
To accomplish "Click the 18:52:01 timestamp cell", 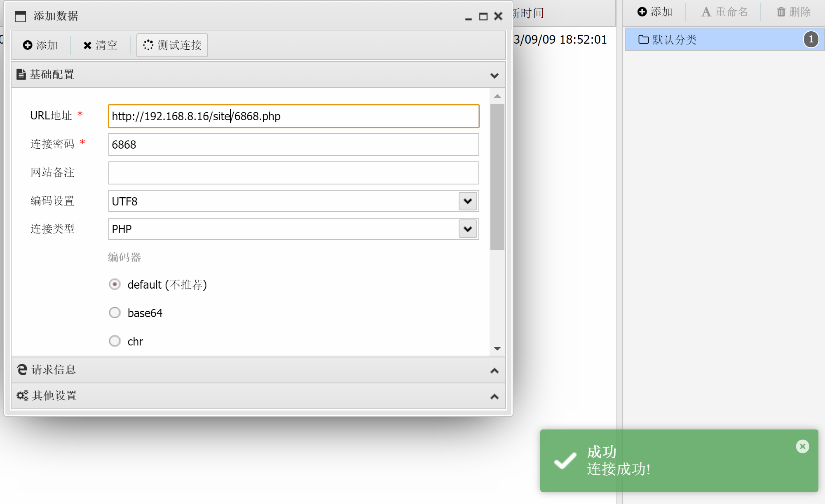I will (560, 40).
